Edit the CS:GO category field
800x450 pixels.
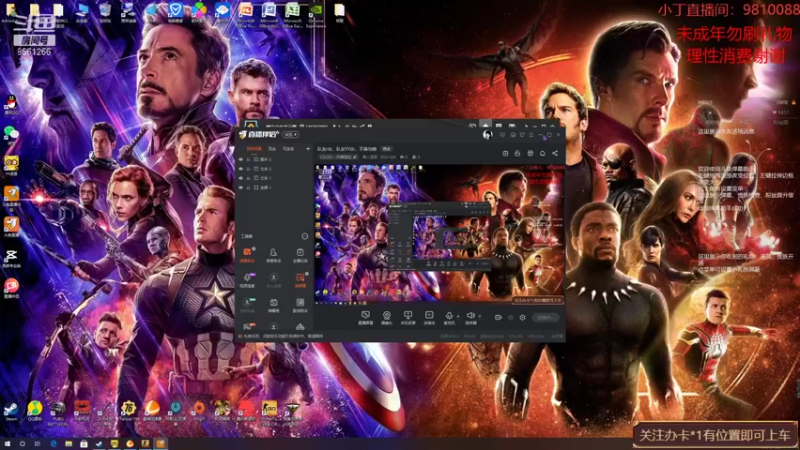[339, 157]
